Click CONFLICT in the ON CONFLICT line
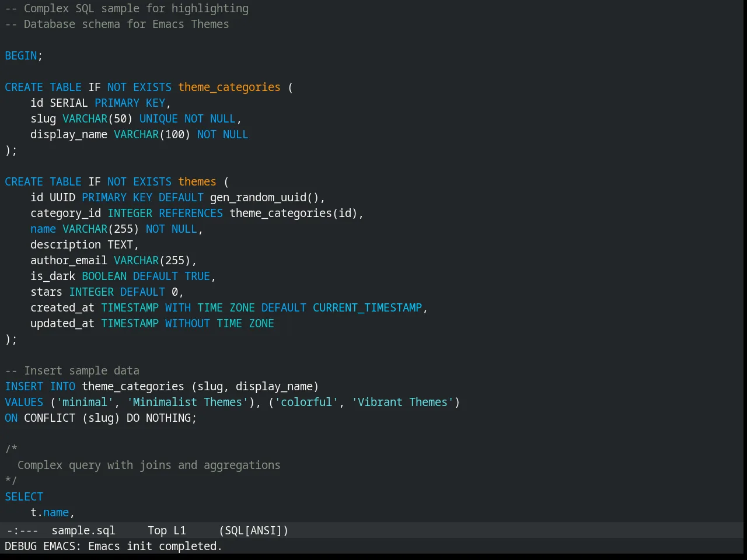747x560 pixels. (x=50, y=418)
